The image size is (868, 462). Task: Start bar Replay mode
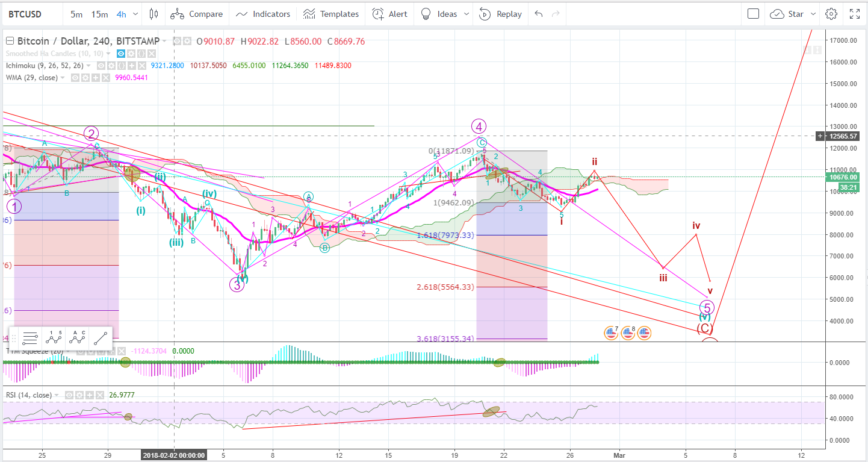click(501, 14)
